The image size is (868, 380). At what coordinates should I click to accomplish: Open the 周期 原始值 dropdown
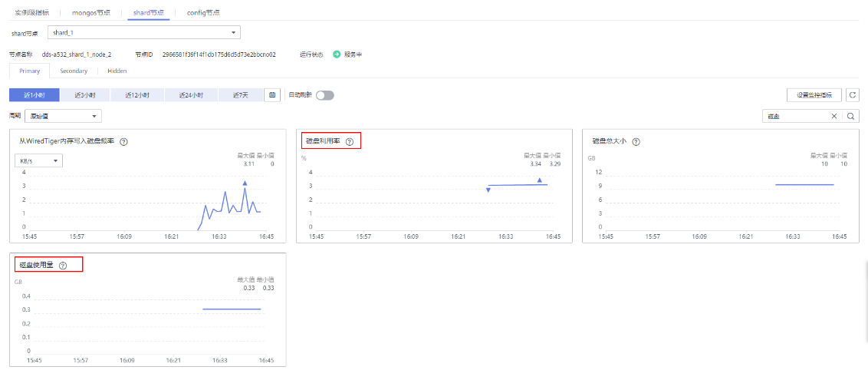pyautogui.click(x=63, y=116)
